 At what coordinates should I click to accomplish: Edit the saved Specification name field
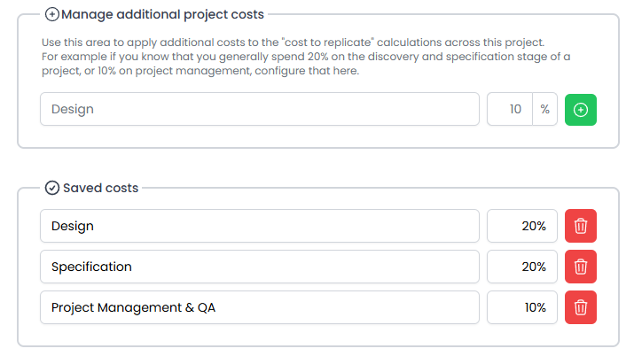[x=259, y=267]
